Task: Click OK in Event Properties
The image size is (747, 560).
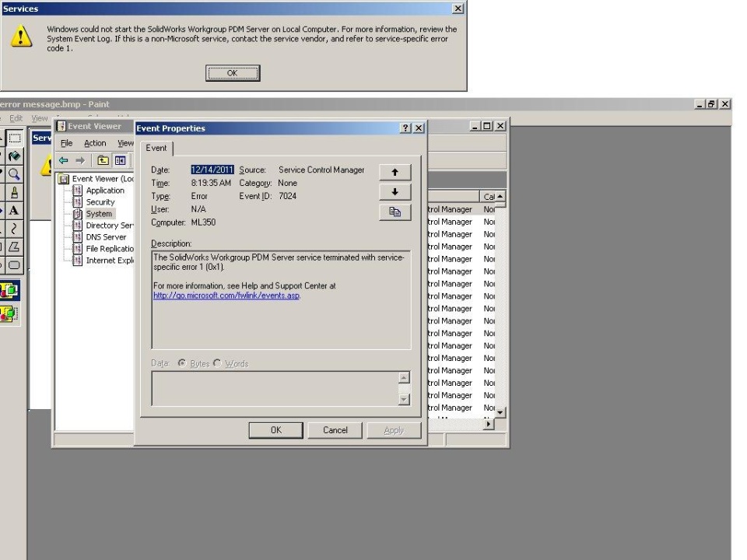Action: point(275,430)
